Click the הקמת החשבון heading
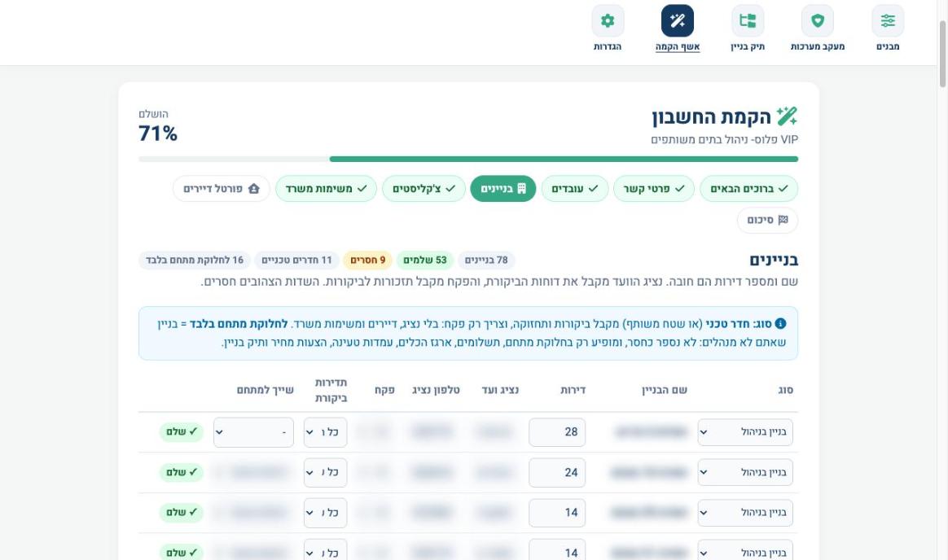The image size is (948, 560). point(711,116)
